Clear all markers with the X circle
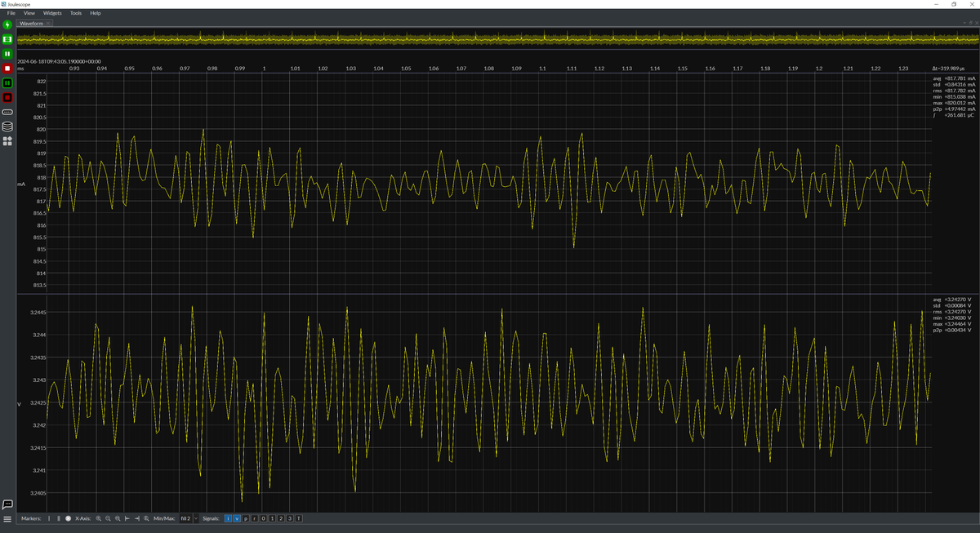980x533 pixels. (x=68, y=518)
